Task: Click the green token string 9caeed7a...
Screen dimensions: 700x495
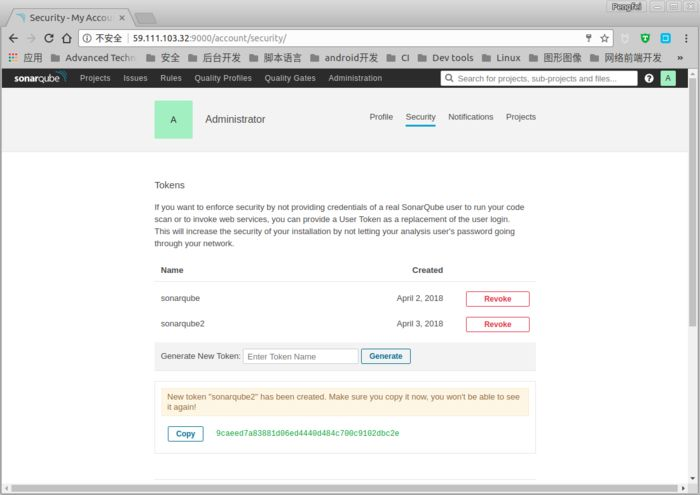Action: click(x=308, y=433)
